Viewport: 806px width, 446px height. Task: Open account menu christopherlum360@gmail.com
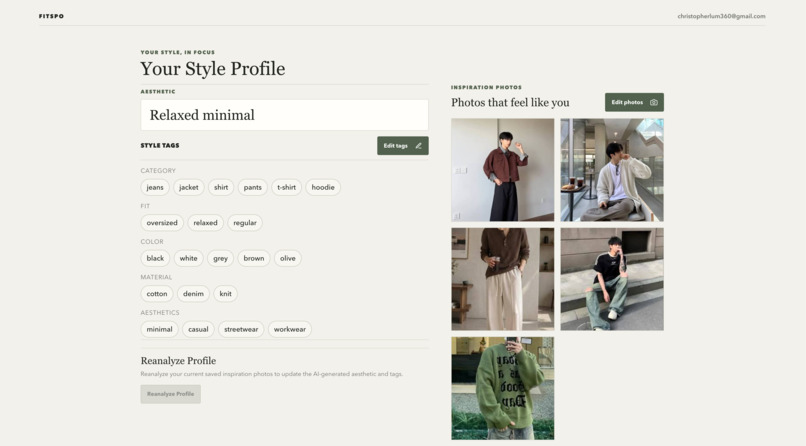coord(721,16)
